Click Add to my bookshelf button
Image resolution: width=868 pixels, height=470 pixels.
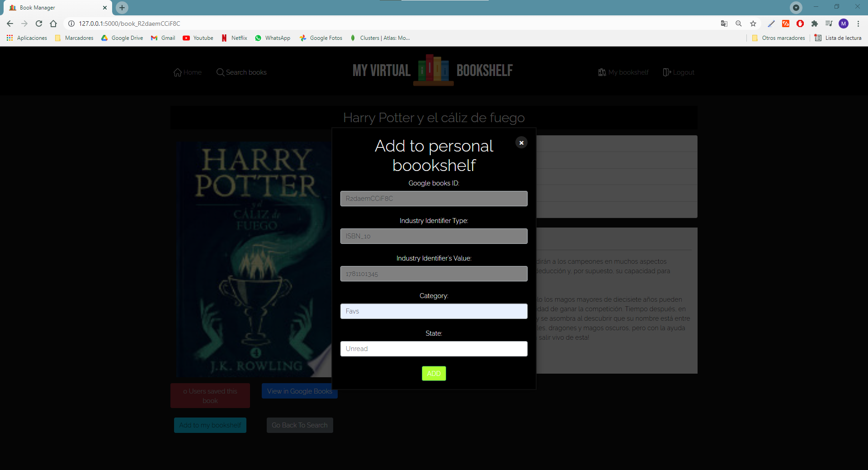click(x=210, y=425)
